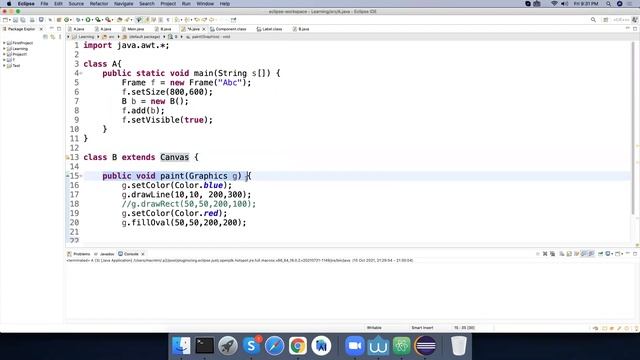Collapse the paint method fold at line 15

(81, 176)
